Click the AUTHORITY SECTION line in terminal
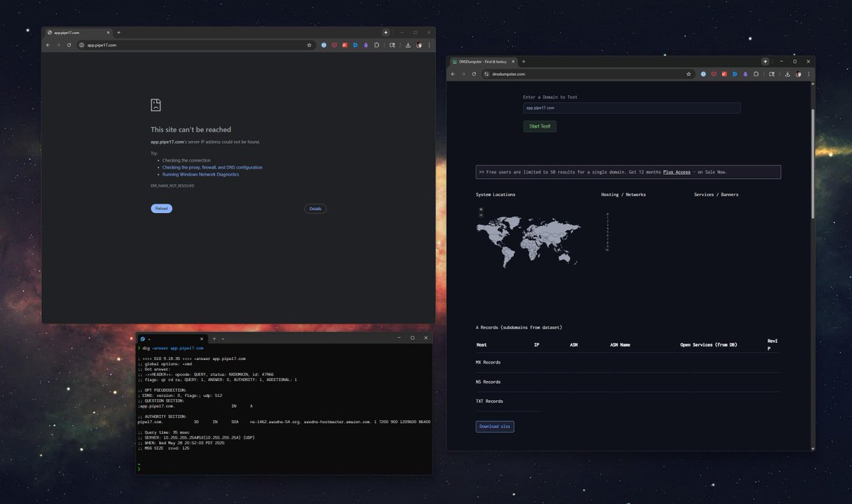 pyautogui.click(x=162, y=417)
